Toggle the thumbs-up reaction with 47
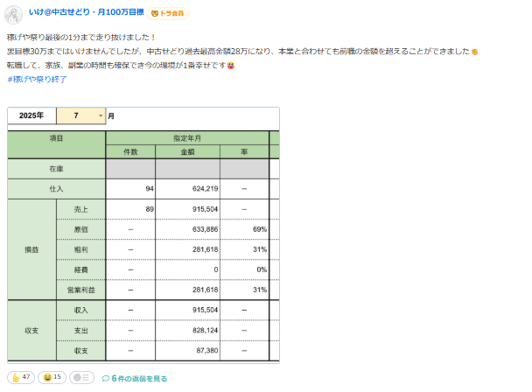532x392 pixels. point(21,378)
